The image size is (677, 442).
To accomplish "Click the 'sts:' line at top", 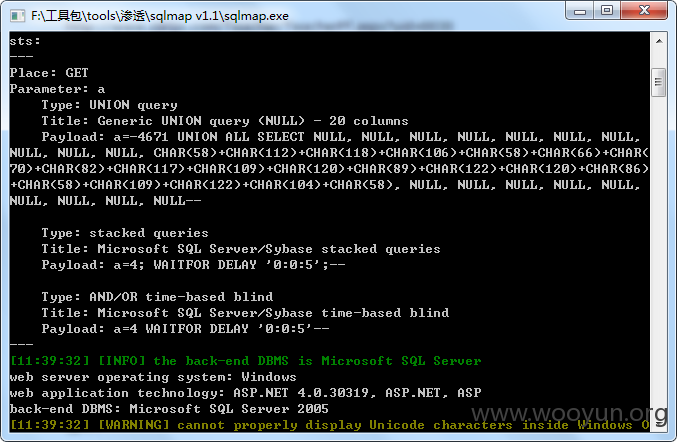I will coord(25,41).
